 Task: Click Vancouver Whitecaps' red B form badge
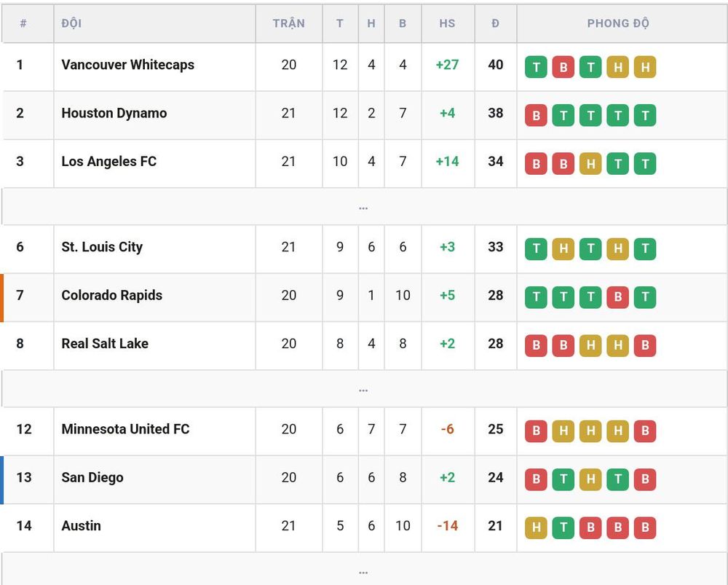point(563,67)
